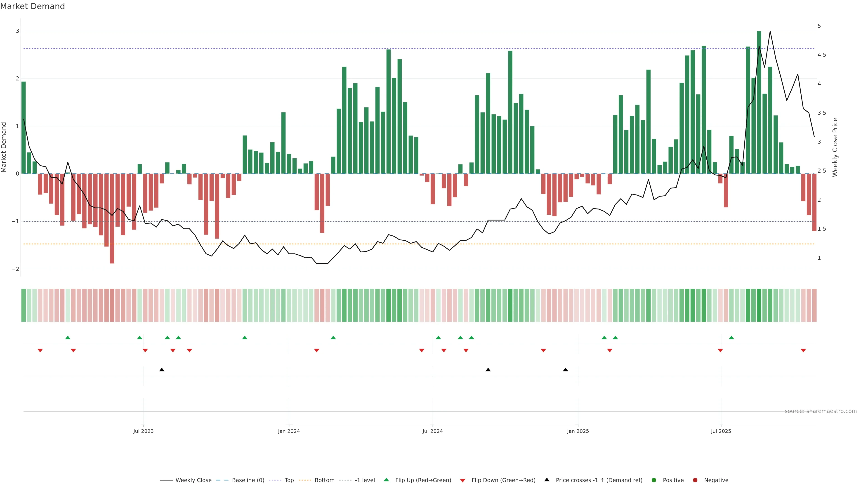Click the last red flip-down marker on the right
The image size is (868, 488).
[x=803, y=350]
